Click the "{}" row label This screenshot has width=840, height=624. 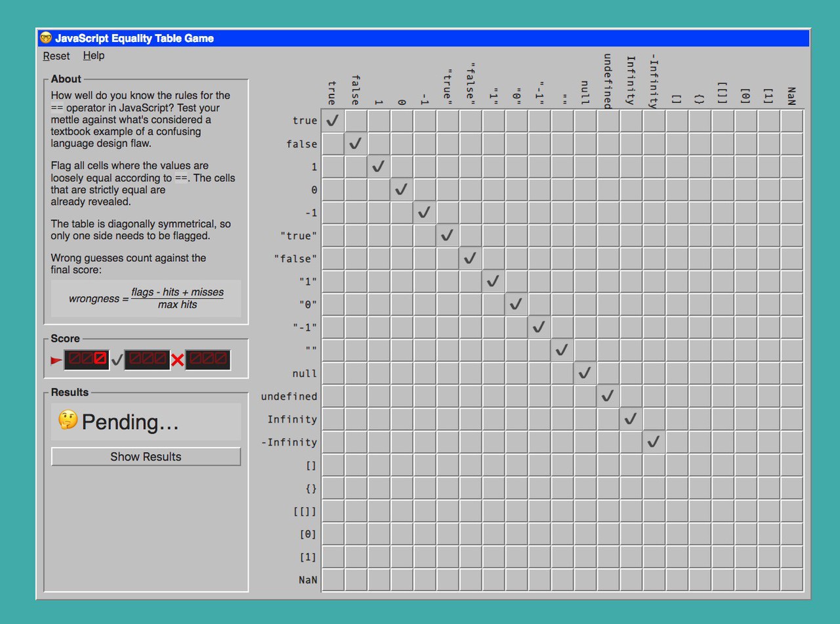pyautogui.click(x=311, y=488)
